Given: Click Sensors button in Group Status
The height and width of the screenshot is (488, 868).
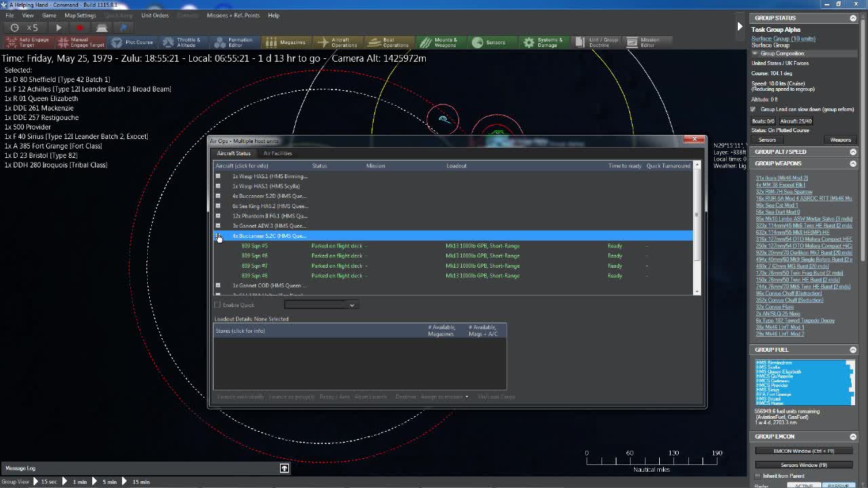Looking at the screenshot, I should click(767, 140).
